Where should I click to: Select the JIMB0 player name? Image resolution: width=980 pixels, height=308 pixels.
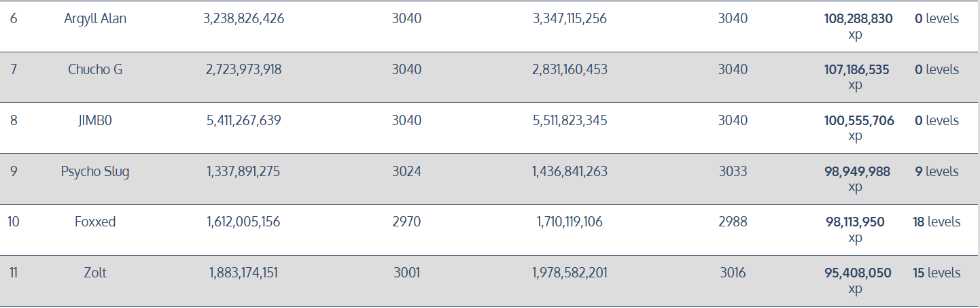[95, 120]
